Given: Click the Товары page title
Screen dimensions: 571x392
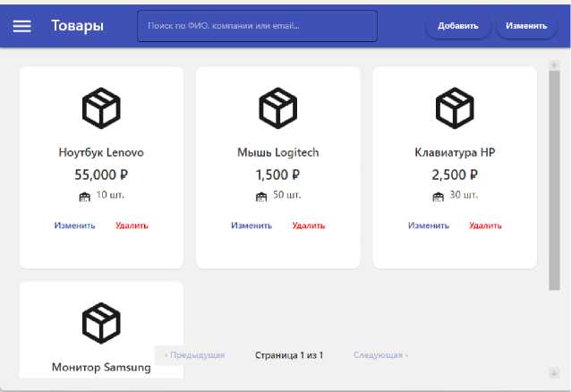Looking at the screenshot, I should coord(77,26).
